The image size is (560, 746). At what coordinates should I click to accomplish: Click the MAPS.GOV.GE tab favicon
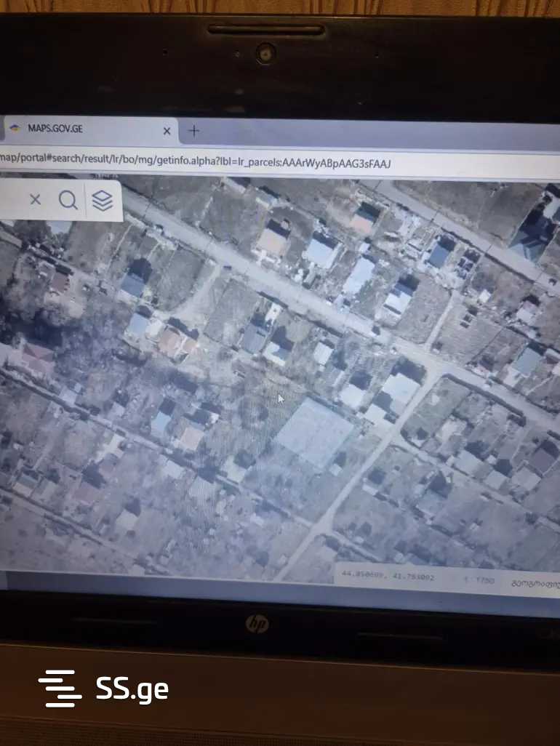14,129
